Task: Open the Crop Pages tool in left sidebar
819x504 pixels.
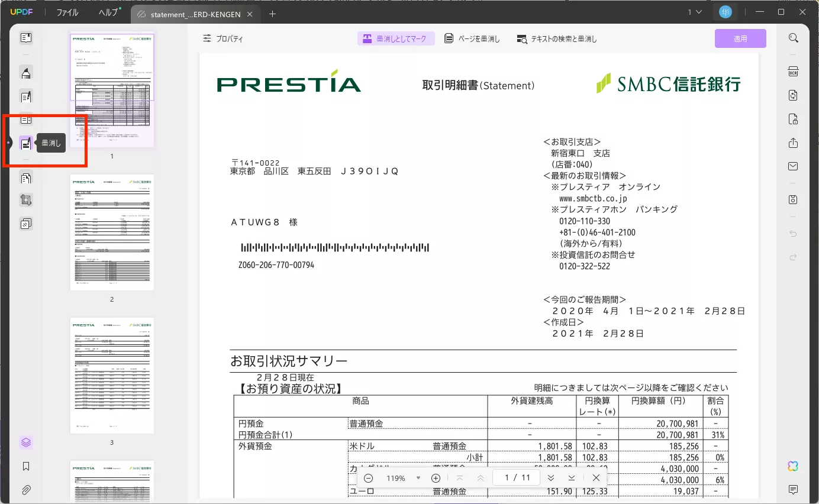Action: click(25, 201)
